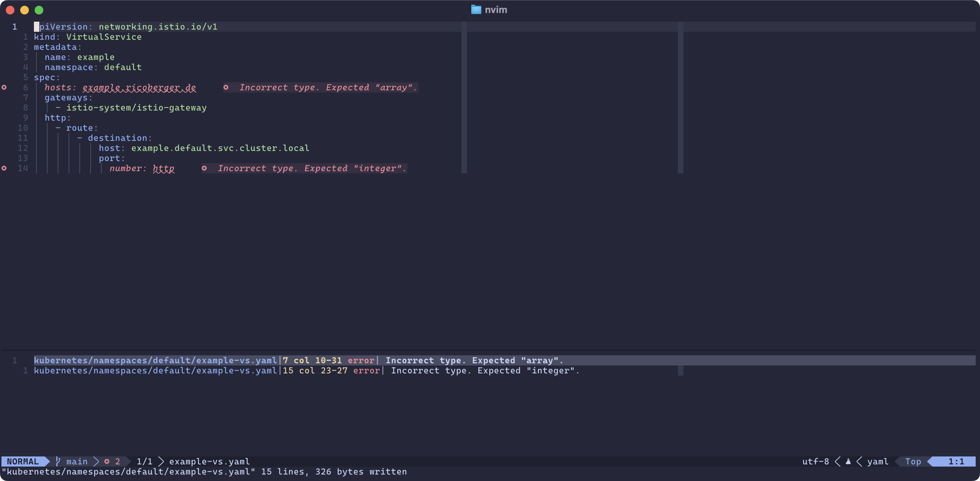Click the metadata key
The width and height of the screenshot is (980, 481).
[56, 47]
